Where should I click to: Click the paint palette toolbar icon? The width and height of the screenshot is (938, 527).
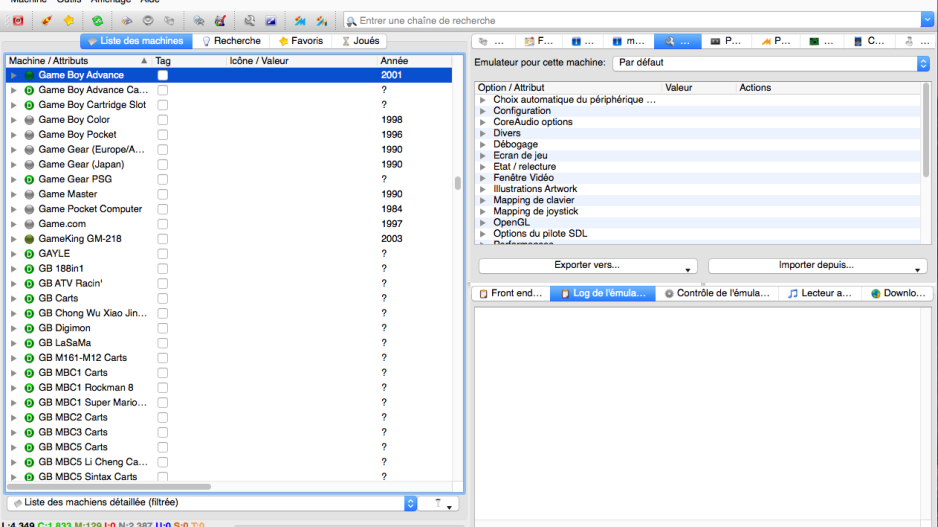click(x=220, y=21)
